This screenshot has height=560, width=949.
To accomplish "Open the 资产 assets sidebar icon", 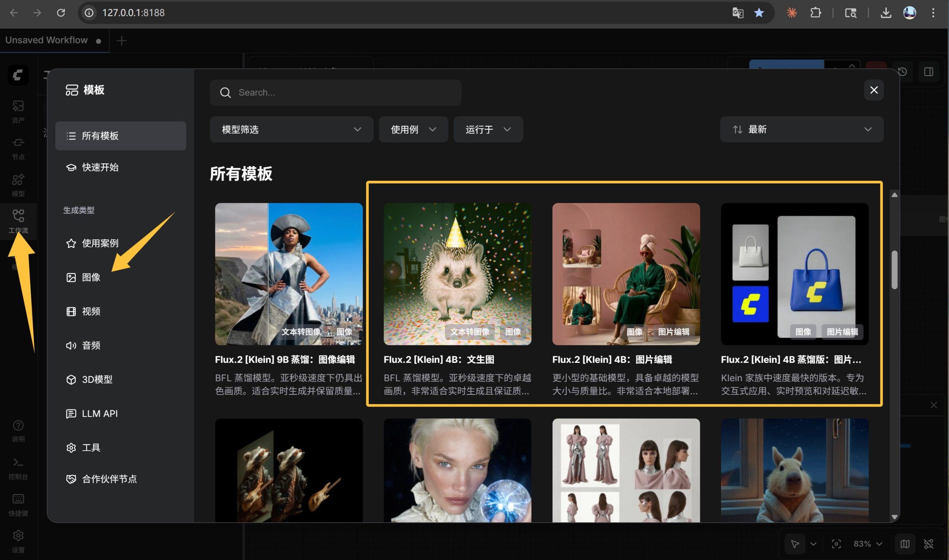I will 18,106.
